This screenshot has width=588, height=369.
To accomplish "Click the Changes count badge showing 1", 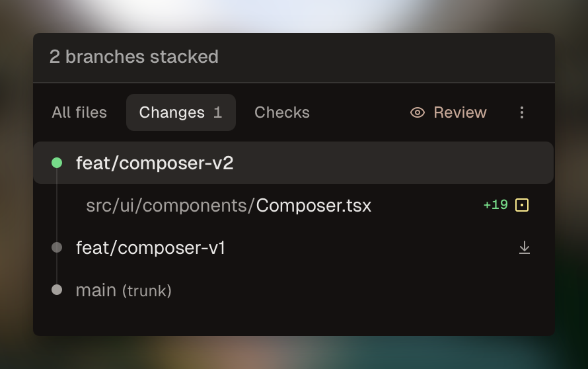I will point(217,112).
